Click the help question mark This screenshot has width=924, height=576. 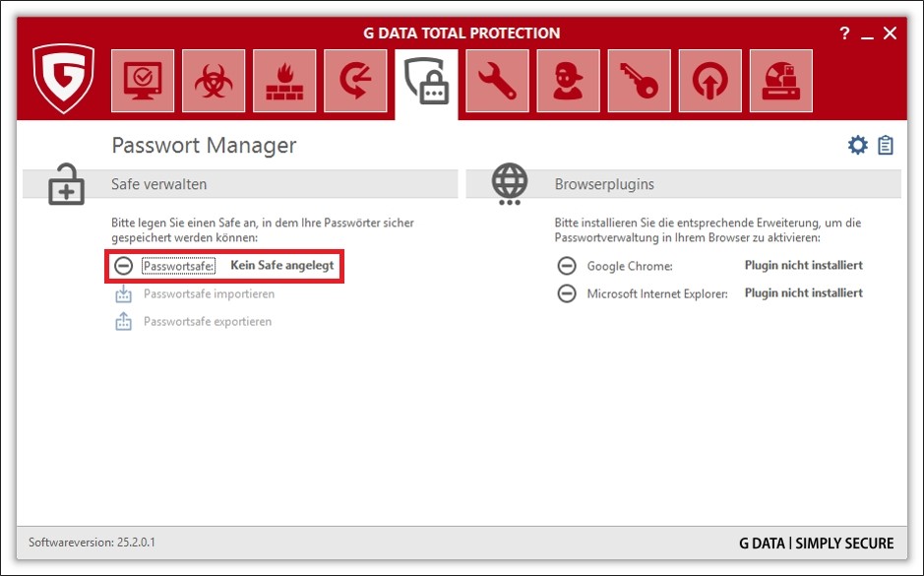point(844,33)
